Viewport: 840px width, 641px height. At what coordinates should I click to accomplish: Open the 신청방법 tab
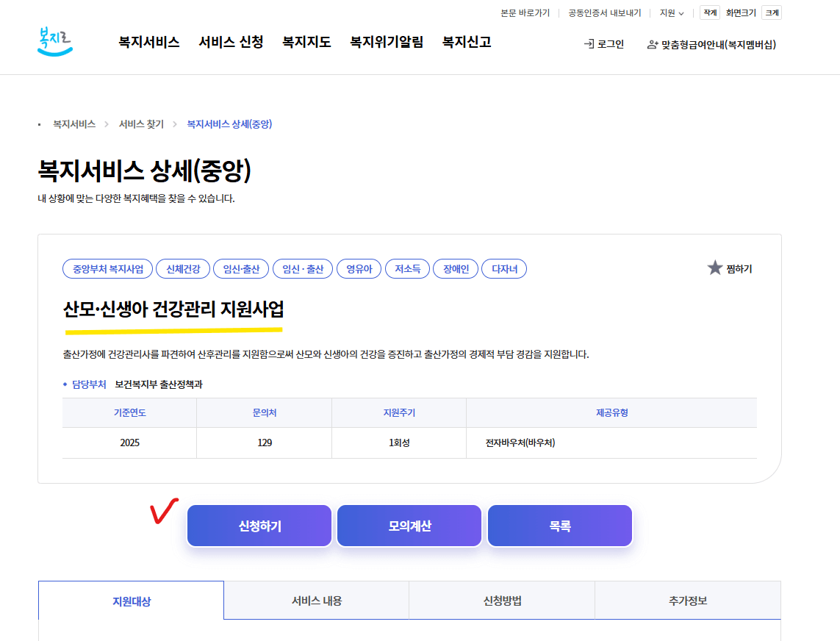[502, 600]
